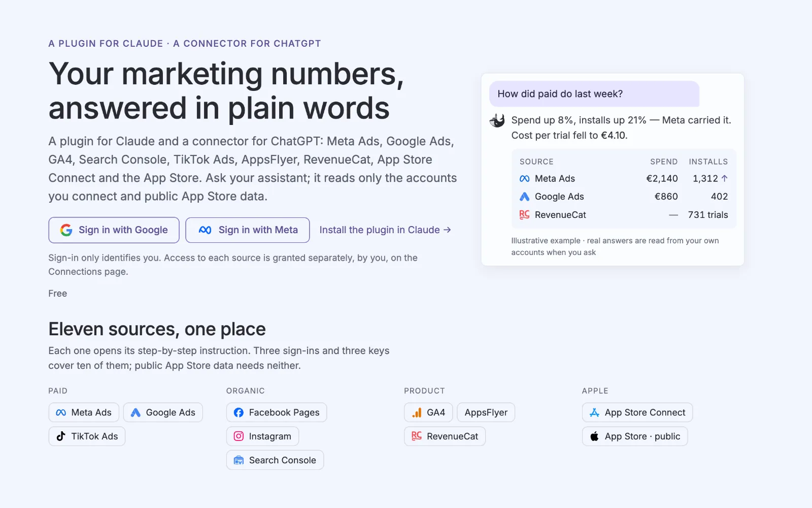The width and height of the screenshot is (812, 508).
Task: Click the Google Ads icon in example table
Action: (525, 197)
